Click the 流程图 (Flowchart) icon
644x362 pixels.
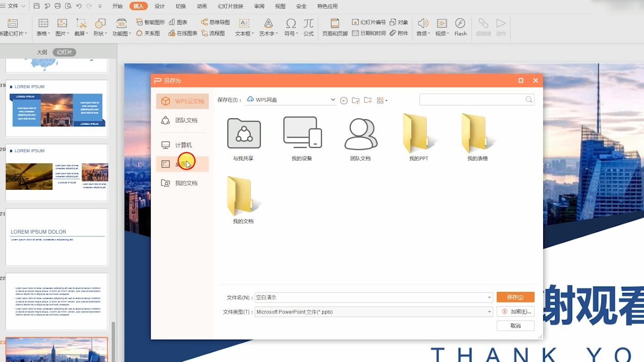point(214,33)
